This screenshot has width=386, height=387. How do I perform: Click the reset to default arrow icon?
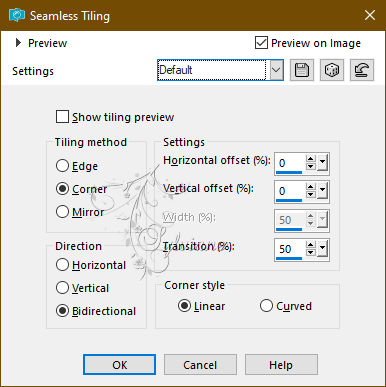[362, 70]
